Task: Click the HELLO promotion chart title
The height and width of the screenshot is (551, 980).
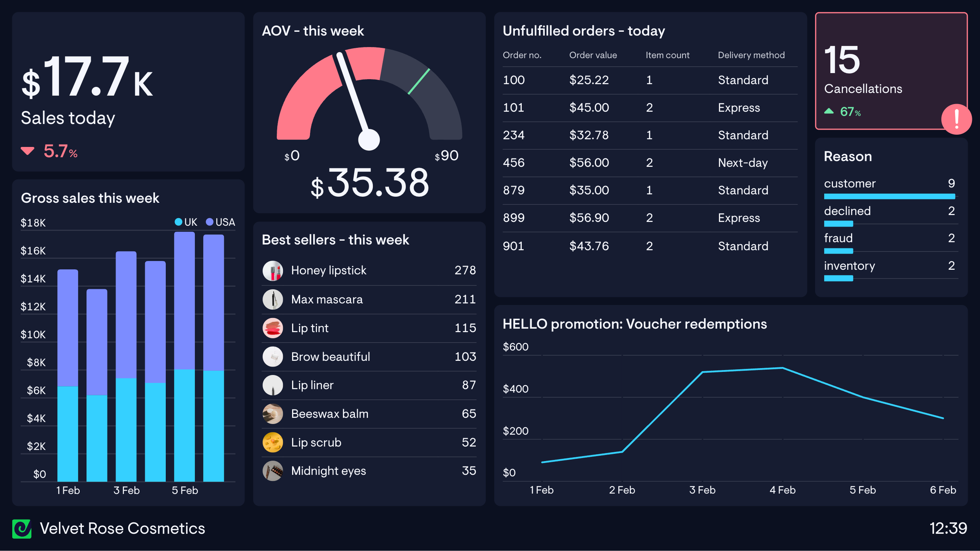Action: point(635,324)
